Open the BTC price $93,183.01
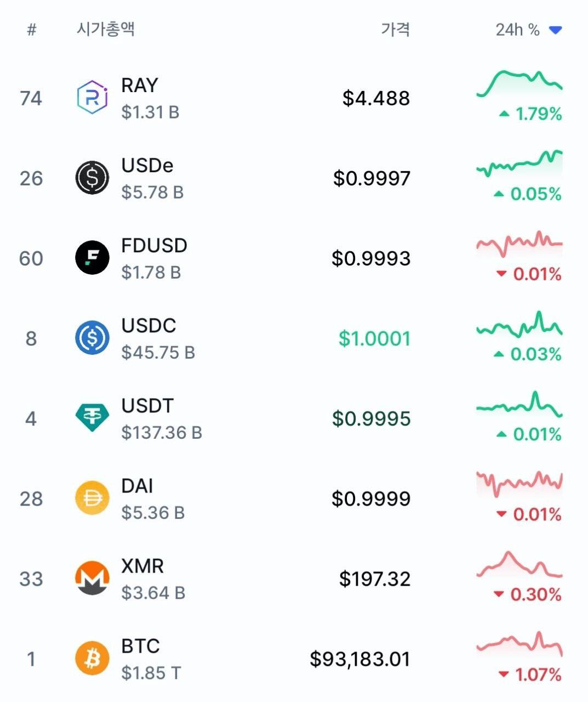The height and width of the screenshot is (702, 588). (x=360, y=659)
